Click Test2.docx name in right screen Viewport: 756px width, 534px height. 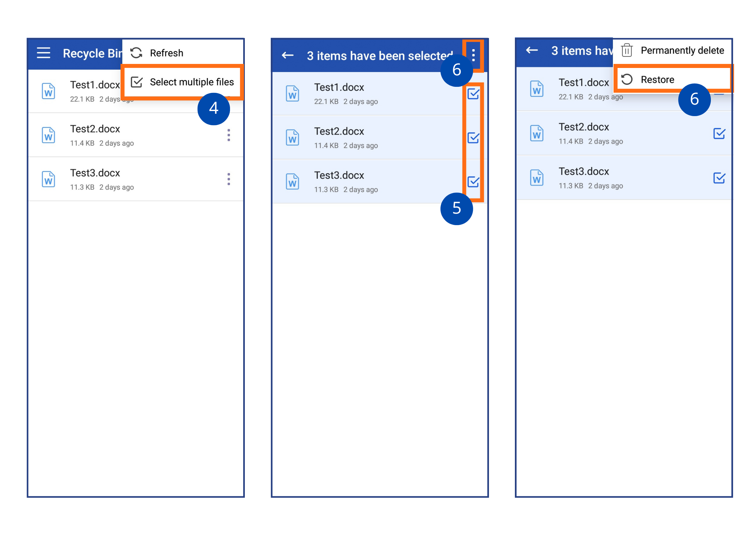[584, 127]
